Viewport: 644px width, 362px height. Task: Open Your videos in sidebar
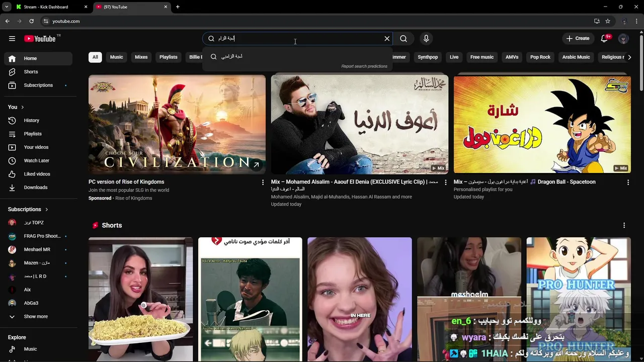pyautogui.click(x=38, y=147)
